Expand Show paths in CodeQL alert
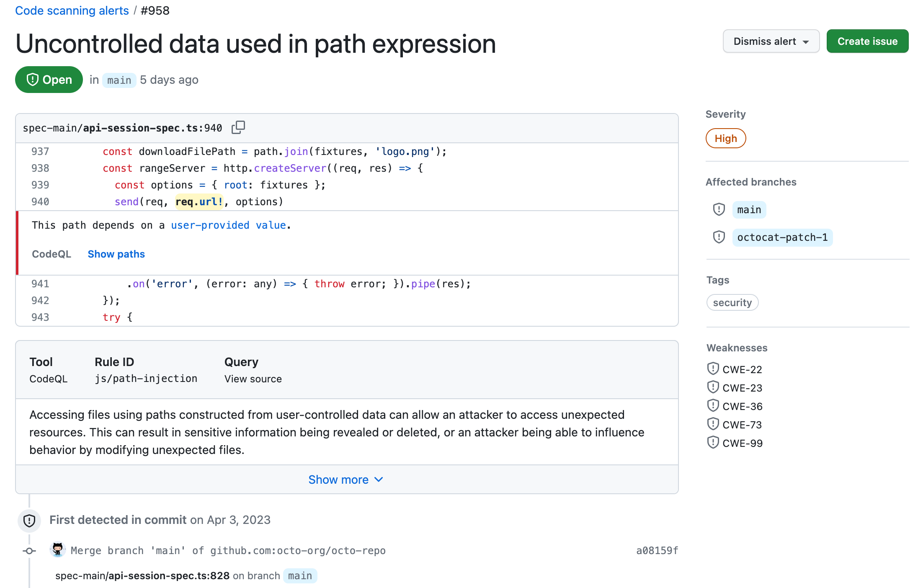The width and height of the screenshot is (918, 588). (117, 254)
